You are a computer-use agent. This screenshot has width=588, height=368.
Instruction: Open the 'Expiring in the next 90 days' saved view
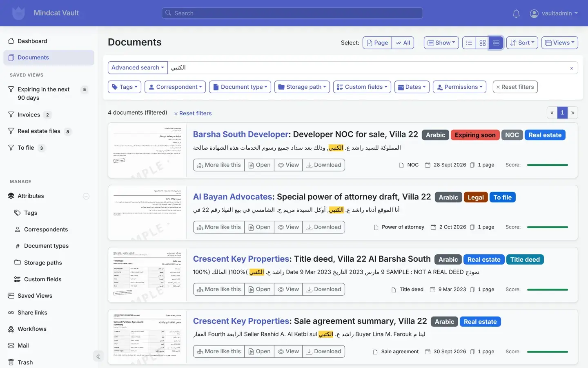click(49, 94)
